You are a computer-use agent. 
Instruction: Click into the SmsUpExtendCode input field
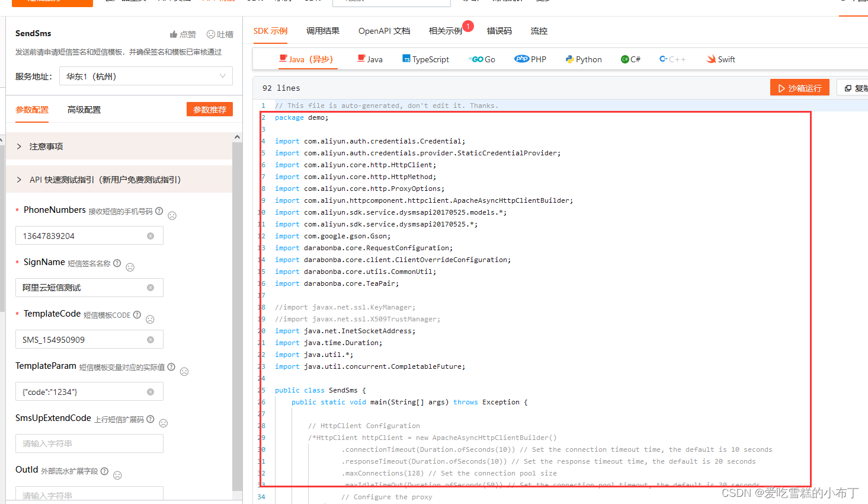(89, 444)
